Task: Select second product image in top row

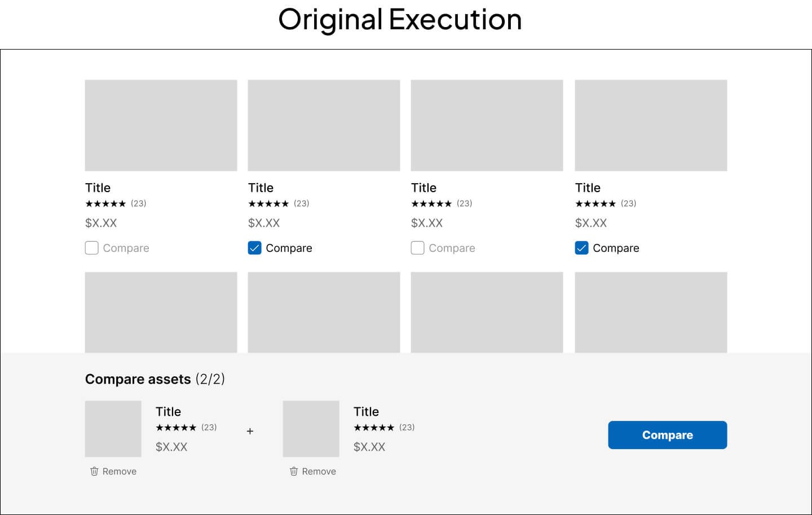Action: [324, 125]
